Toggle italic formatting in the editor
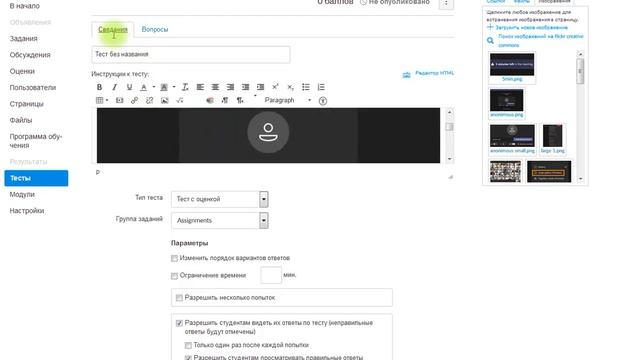 114,87
